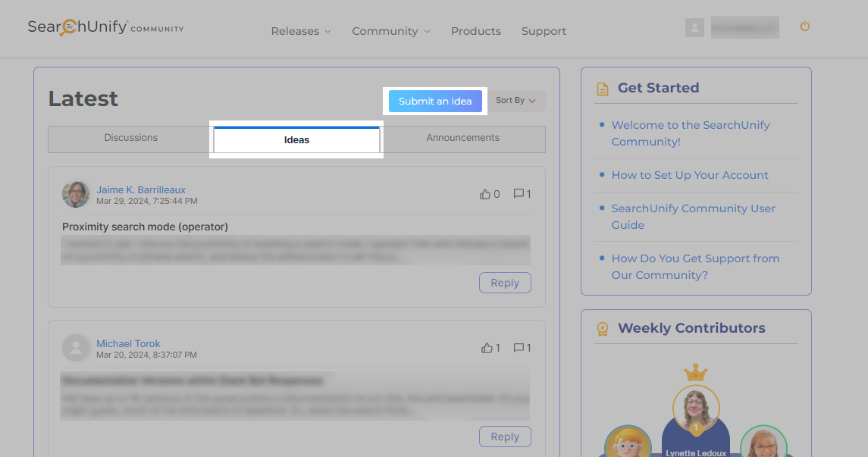Click Jaime K. Barrilleaux's profile picture
The width and height of the screenshot is (868, 457).
76,195
